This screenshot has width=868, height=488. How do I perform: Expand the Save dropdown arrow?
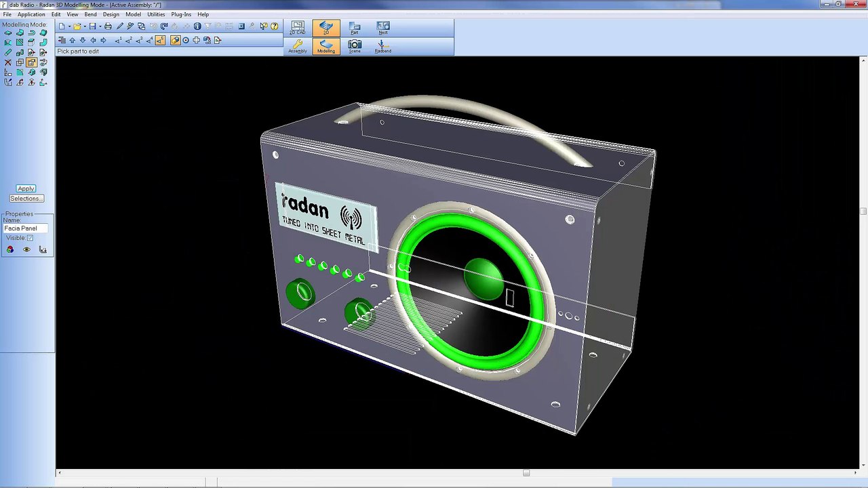pyautogui.click(x=100, y=26)
